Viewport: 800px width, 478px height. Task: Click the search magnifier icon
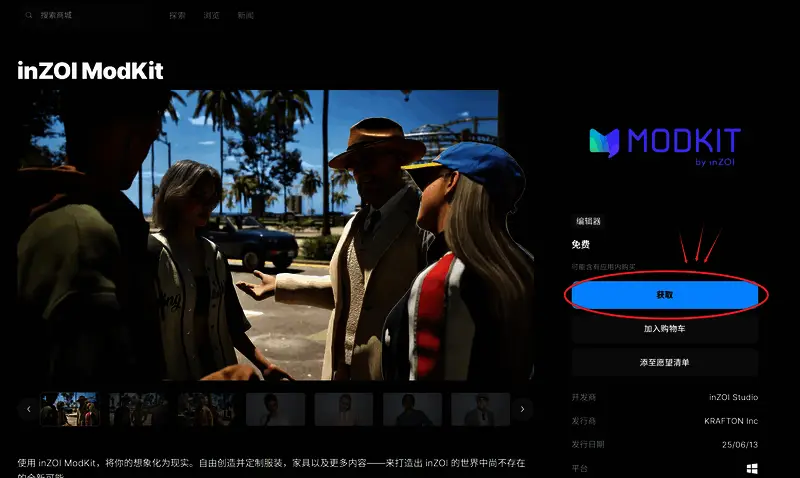click(x=29, y=15)
